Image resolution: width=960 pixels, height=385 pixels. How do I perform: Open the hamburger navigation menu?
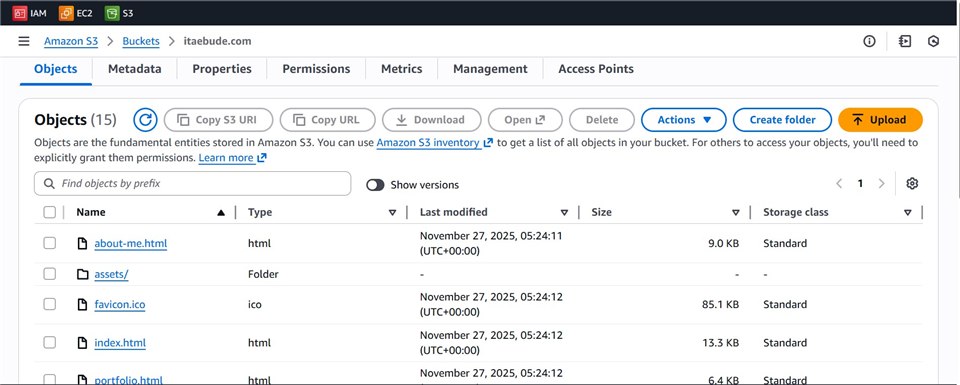(24, 42)
